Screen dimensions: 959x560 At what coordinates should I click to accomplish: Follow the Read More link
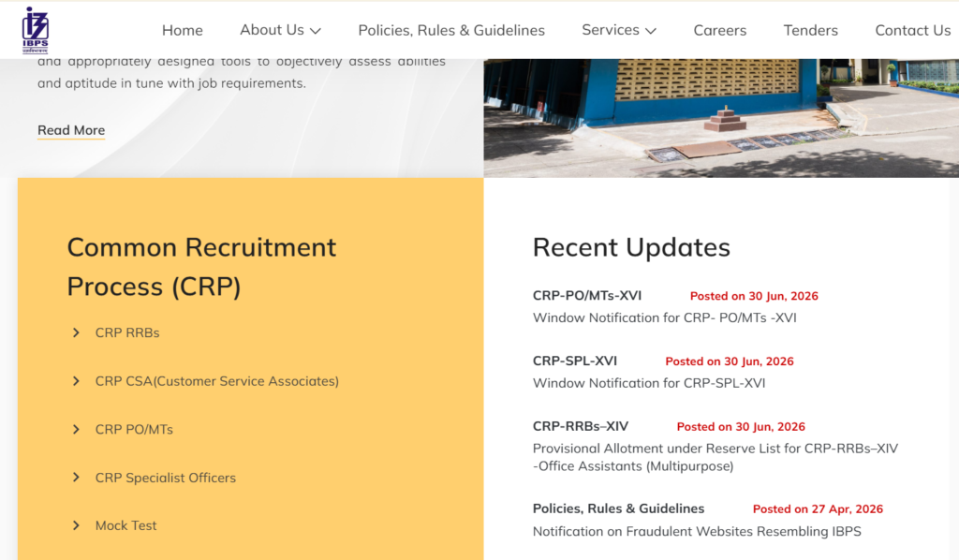pos(71,130)
